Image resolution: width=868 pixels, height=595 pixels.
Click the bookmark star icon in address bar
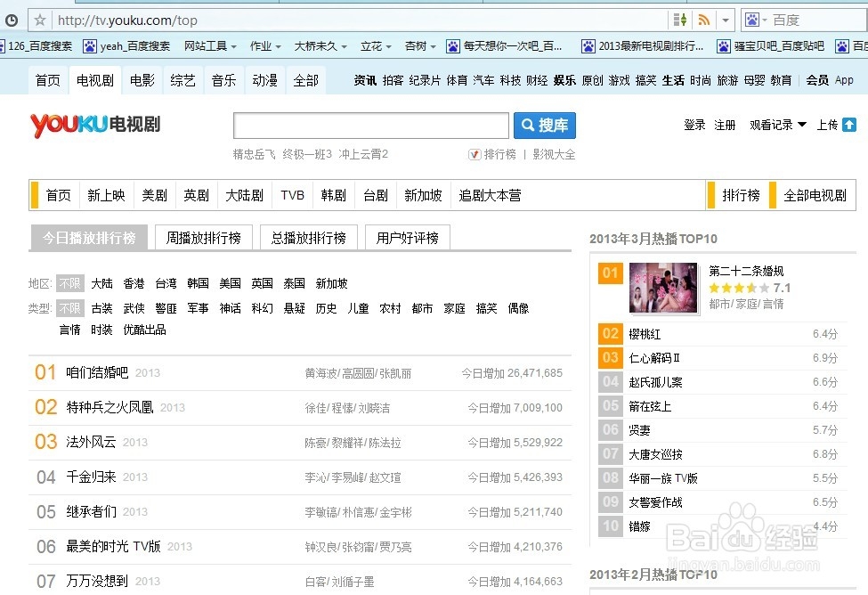40,20
